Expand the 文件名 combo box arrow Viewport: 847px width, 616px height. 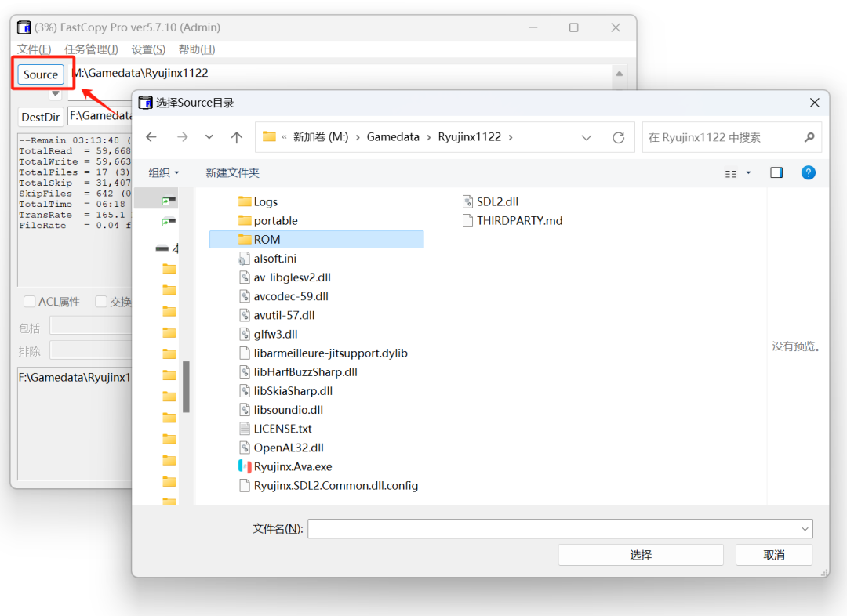tap(805, 529)
